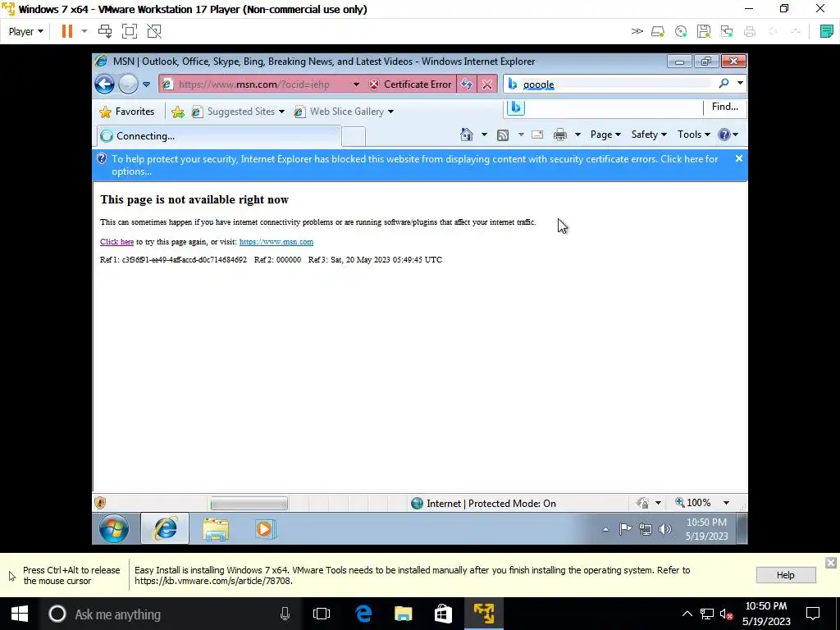Open the https://www.msn.com link
Image resolution: width=840 pixels, height=630 pixels.
point(276,242)
